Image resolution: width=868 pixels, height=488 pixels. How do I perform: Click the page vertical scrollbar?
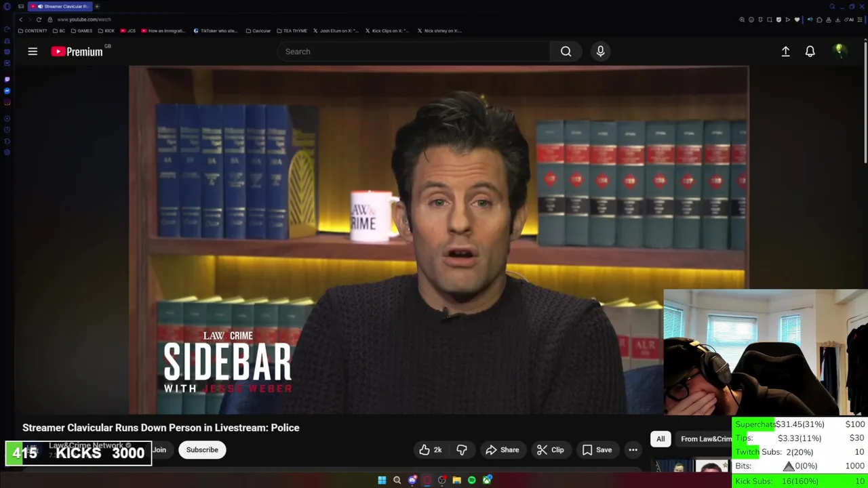click(x=865, y=102)
